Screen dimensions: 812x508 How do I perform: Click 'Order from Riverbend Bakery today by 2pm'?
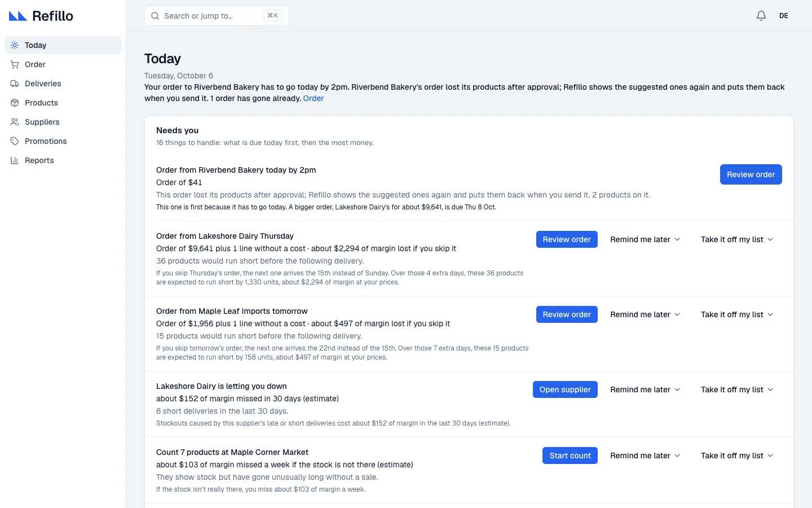point(236,170)
